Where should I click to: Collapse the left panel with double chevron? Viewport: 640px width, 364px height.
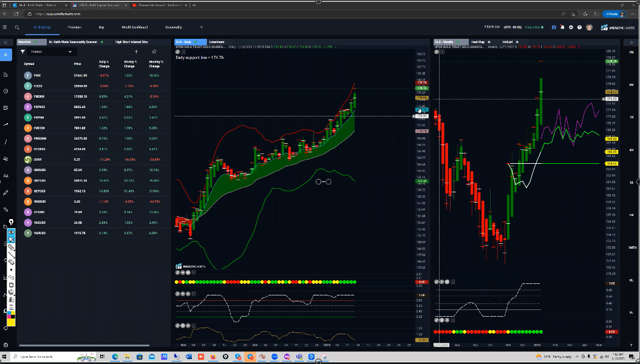5,42
